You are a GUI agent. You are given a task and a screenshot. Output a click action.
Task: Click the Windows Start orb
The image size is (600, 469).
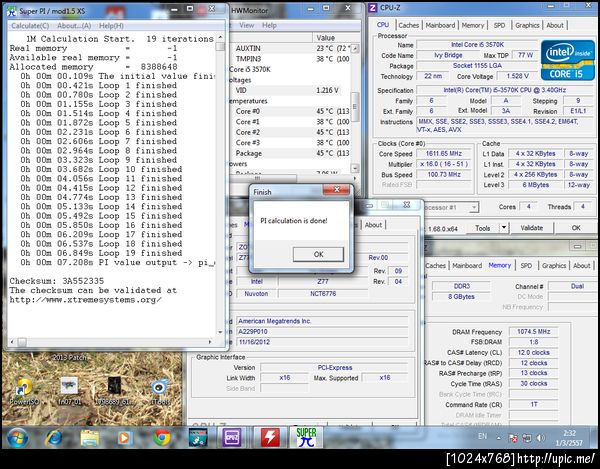tap(17, 437)
